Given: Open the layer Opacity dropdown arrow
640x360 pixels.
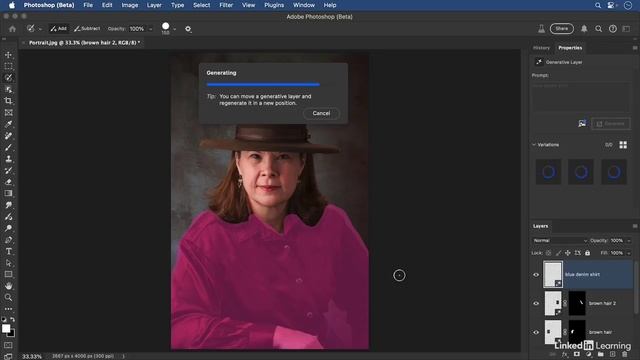Looking at the screenshot, I should pos(629,241).
